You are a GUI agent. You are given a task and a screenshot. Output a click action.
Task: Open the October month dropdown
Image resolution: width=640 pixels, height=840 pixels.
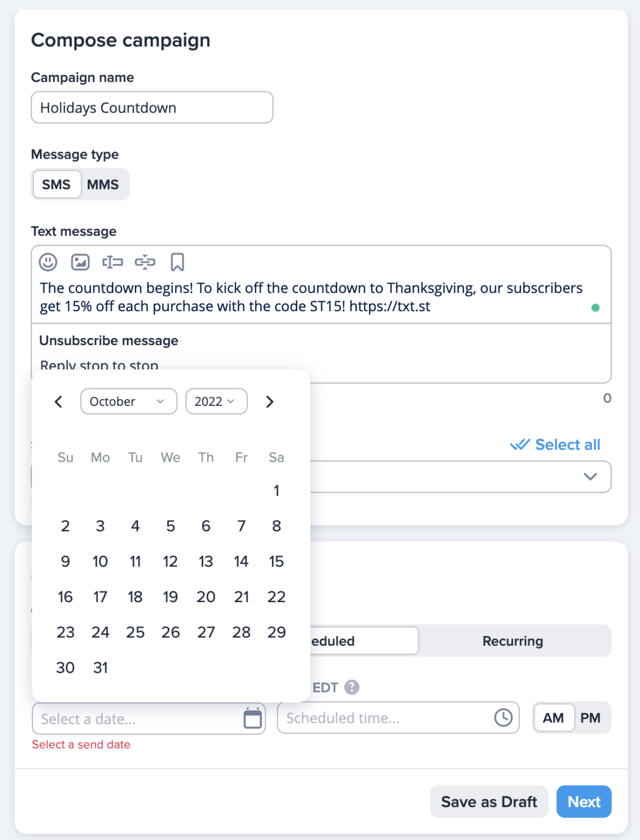(x=128, y=401)
